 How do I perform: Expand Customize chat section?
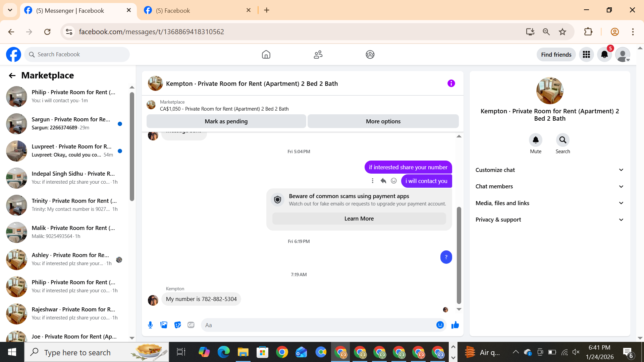(x=549, y=170)
